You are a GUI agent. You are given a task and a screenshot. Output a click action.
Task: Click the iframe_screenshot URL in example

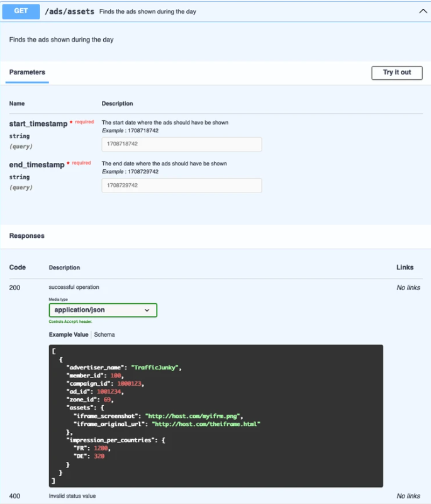click(193, 416)
